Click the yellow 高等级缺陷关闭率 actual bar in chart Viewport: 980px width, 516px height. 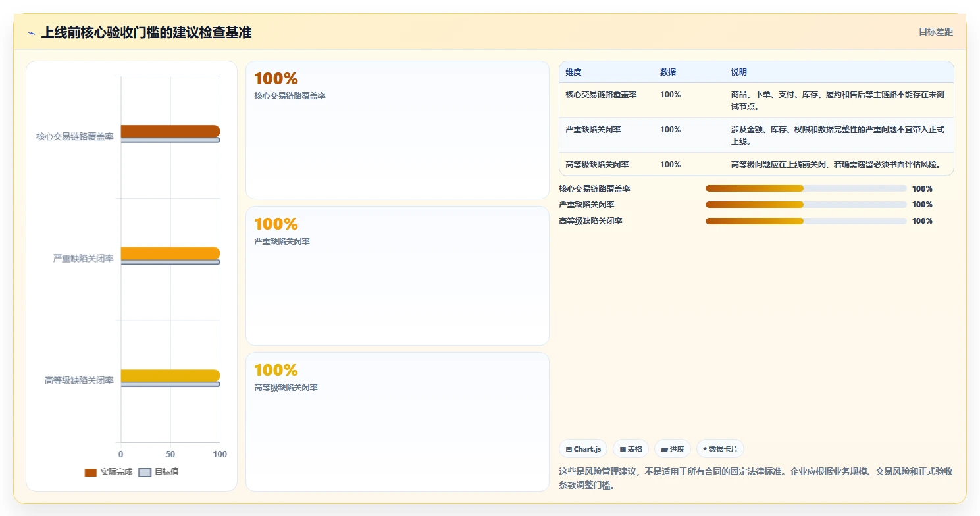[170, 376]
